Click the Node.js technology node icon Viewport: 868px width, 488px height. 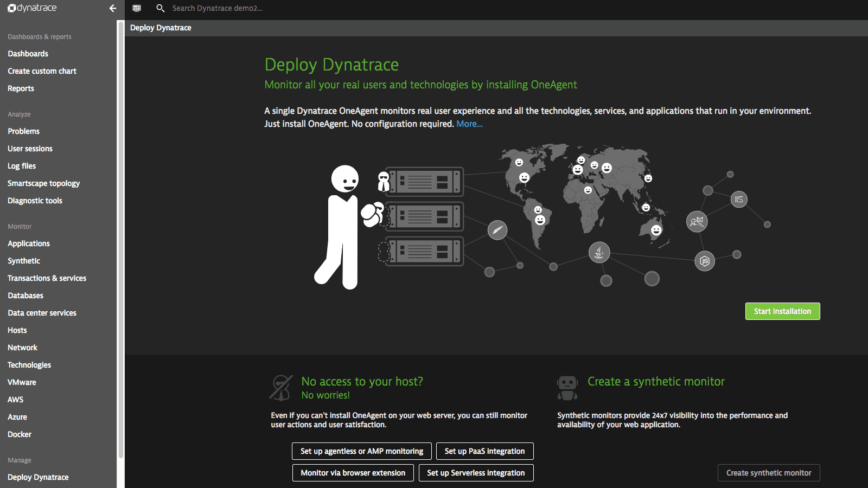point(705,261)
